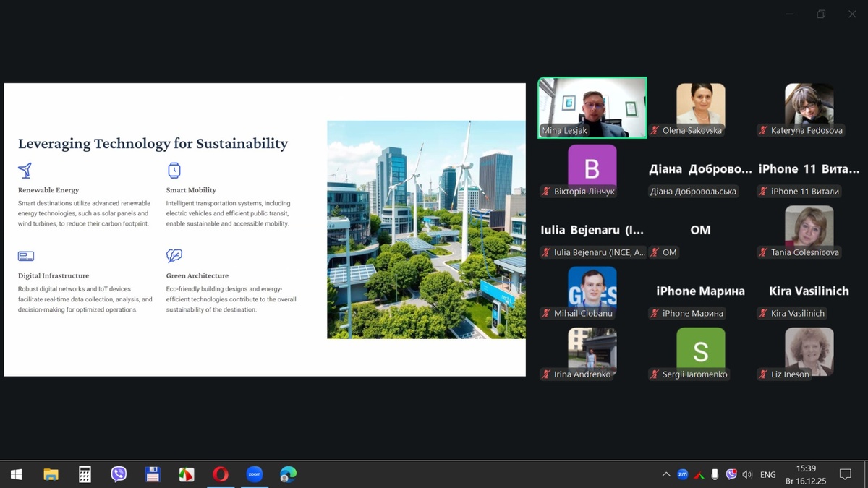Click the muted mic icon beside Olena Sakovska
The image size is (868, 488).
pyautogui.click(x=655, y=131)
